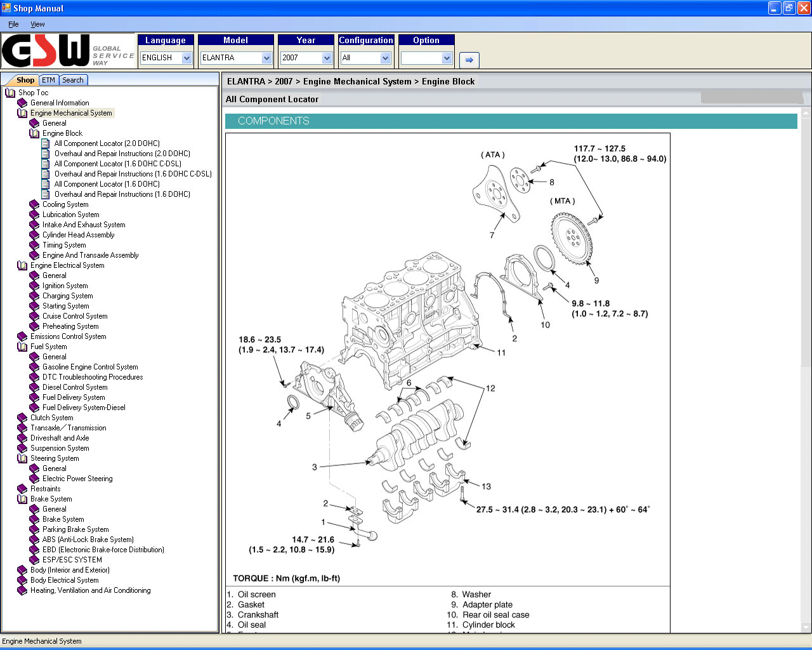Viewport: 812px width, 650px height.
Task: Click book icon beside Emissions Control System
Action: [22, 336]
